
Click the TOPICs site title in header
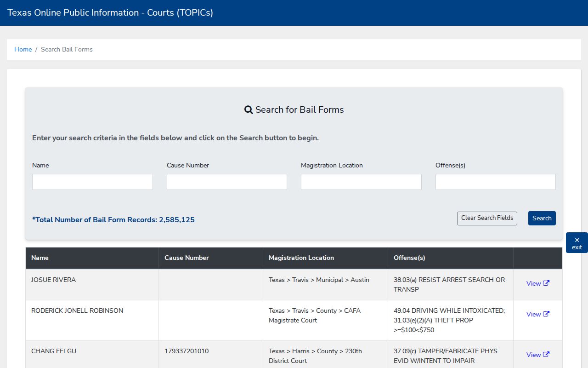[x=110, y=13]
